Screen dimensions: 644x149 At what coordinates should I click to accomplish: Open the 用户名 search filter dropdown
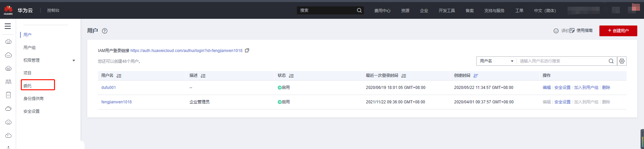click(496, 61)
